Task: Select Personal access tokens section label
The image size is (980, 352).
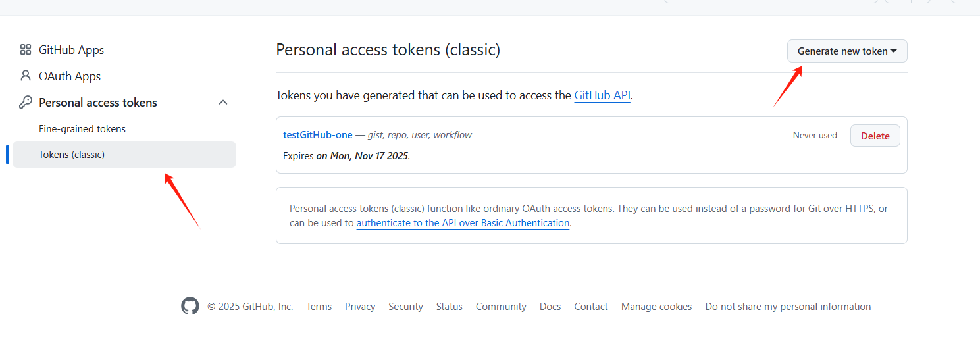Action: pyautogui.click(x=98, y=103)
